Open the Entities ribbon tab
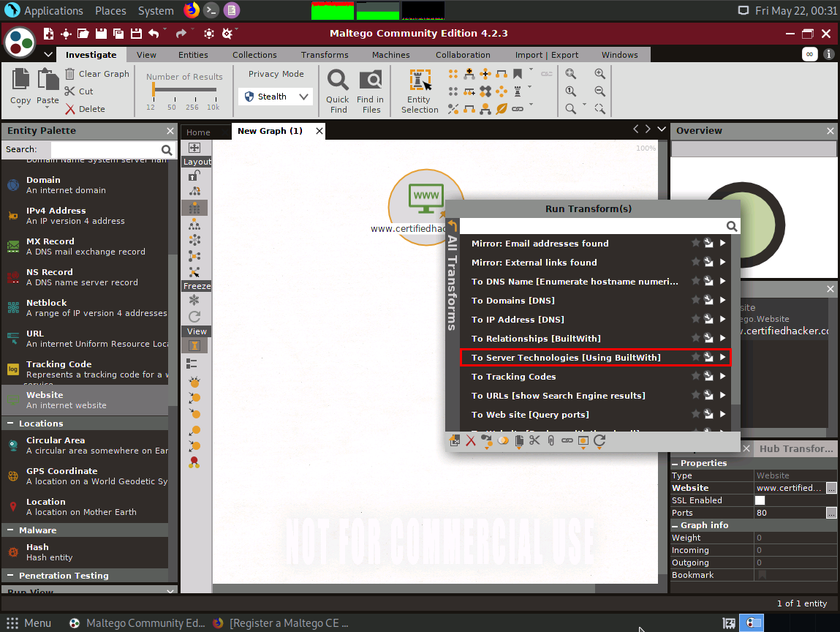840x632 pixels. tap(193, 55)
